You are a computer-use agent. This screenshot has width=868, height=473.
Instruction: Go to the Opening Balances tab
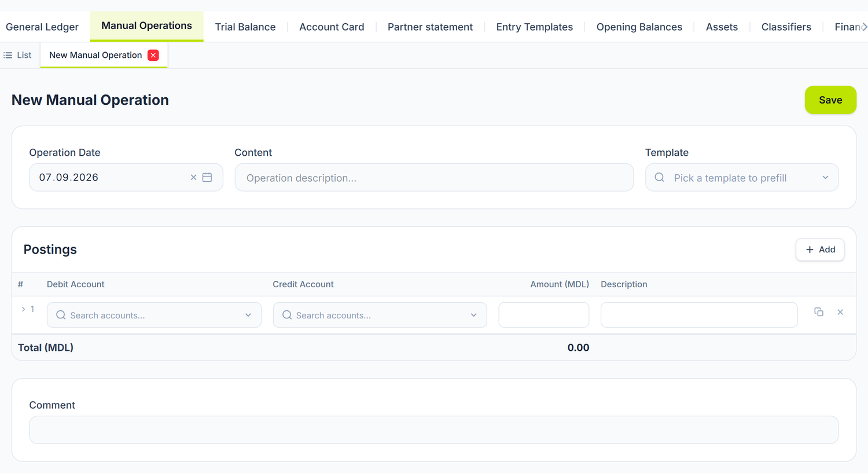(639, 27)
